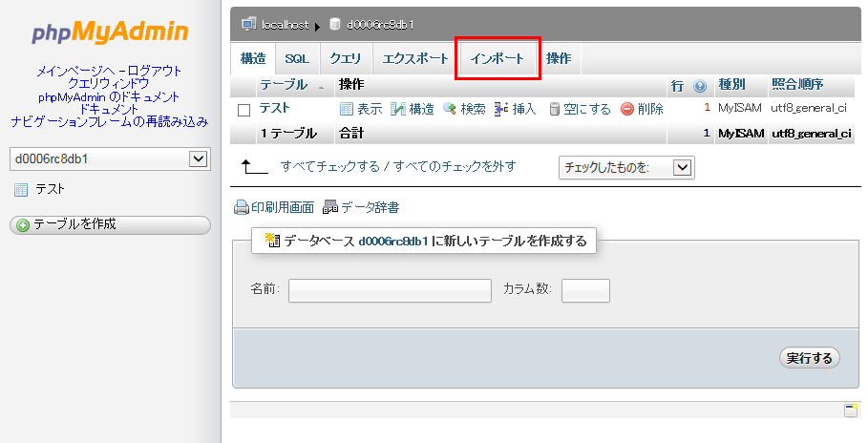
Task: Click the 検索 search icon for テスト
Action: [x=450, y=109]
